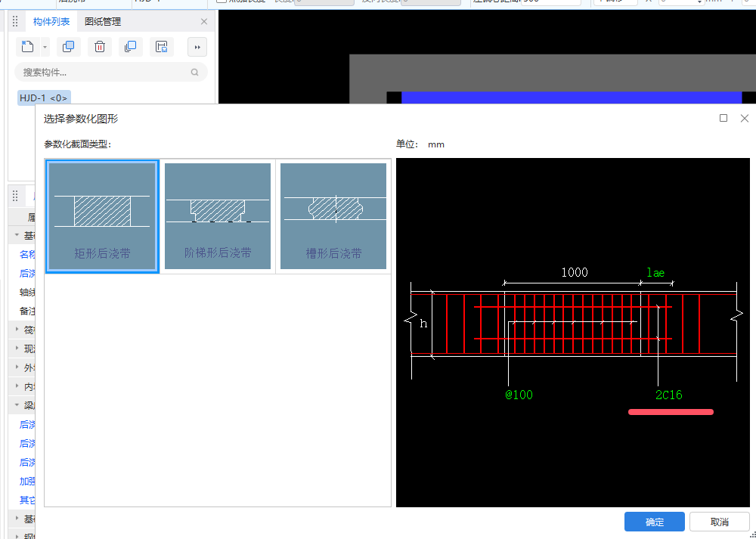Viewport: 756px width, 539px height.
Task: Select the 阶梯形后浇带 section type
Action: pyautogui.click(x=218, y=216)
